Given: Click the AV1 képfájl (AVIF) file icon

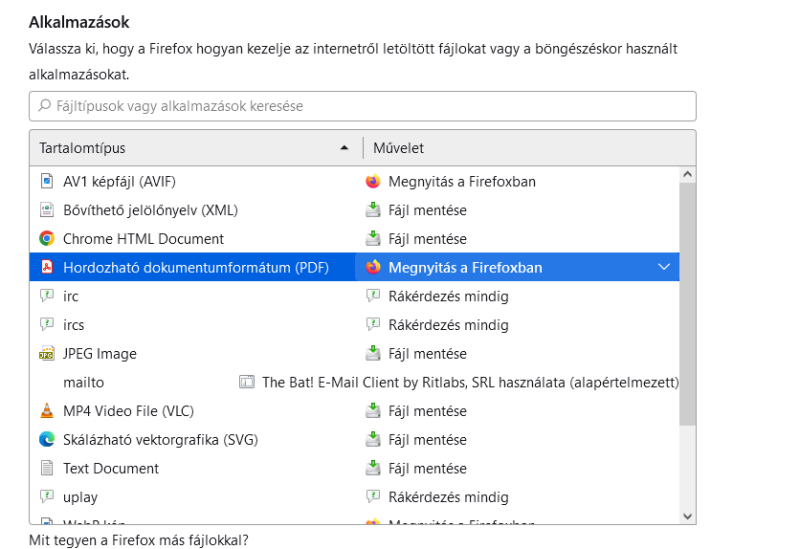Looking at the screenshot, I should pos(46,182).
